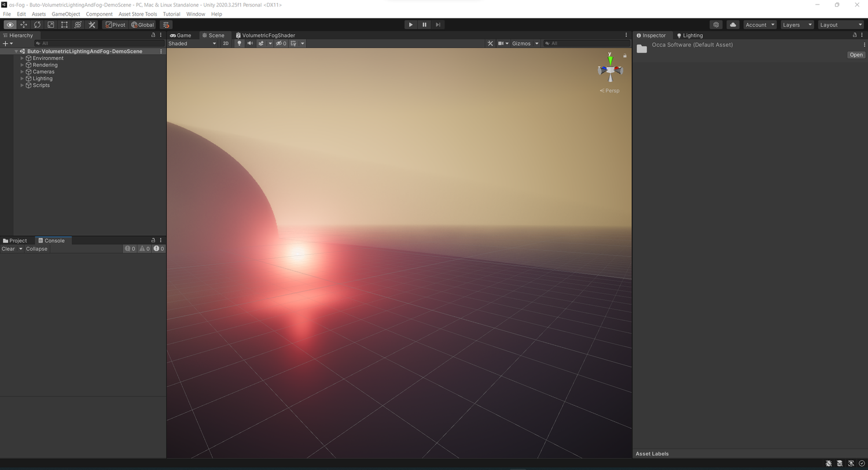This screenshot has width=868, height=470.
Task: Toggle scene audio with the speaker icon
Action: [x=250, y=43]
